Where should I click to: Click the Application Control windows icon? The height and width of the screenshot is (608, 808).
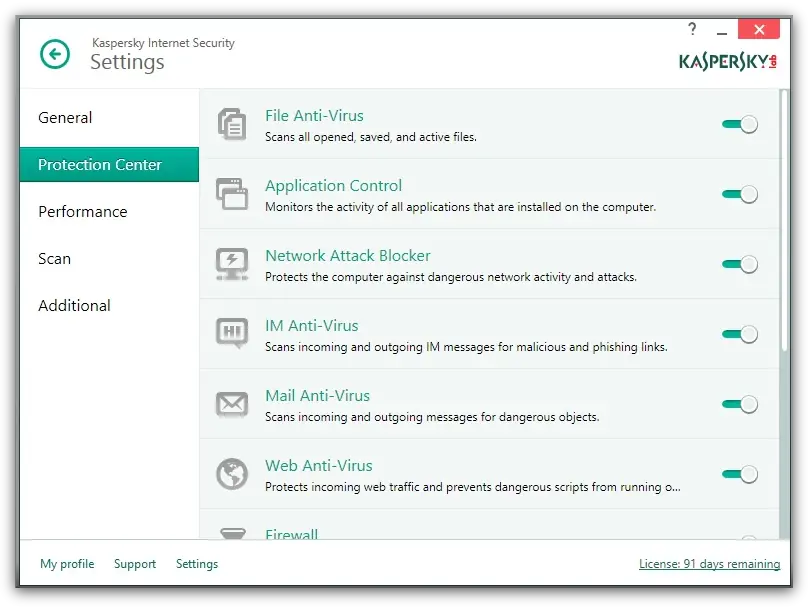pos(232,194)
